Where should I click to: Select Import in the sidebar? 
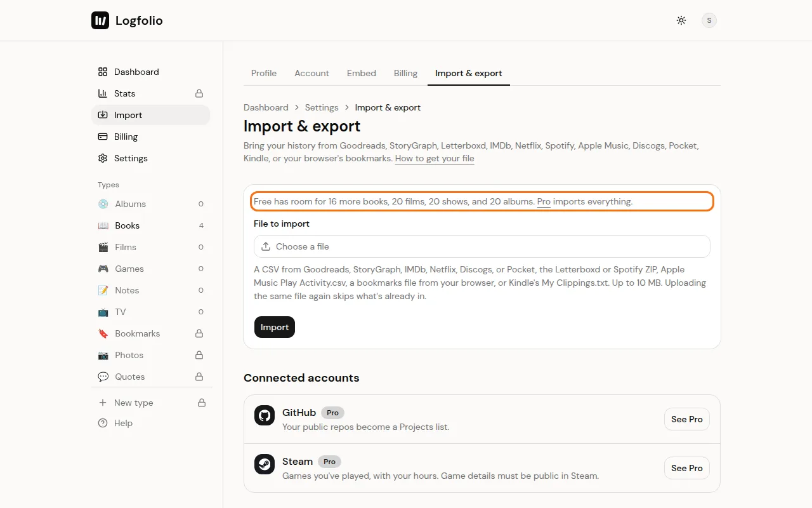tap(150, 115)
